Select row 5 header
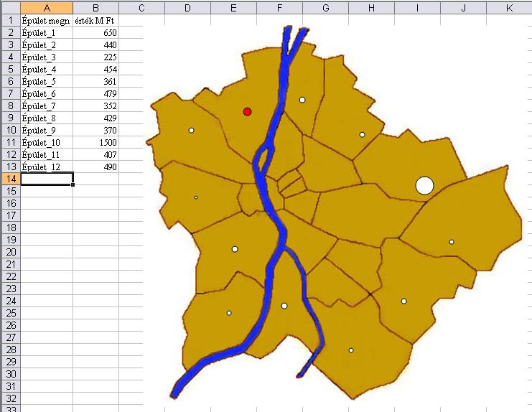The width and height of the screenshot is (532, 412). coord(10,69)
